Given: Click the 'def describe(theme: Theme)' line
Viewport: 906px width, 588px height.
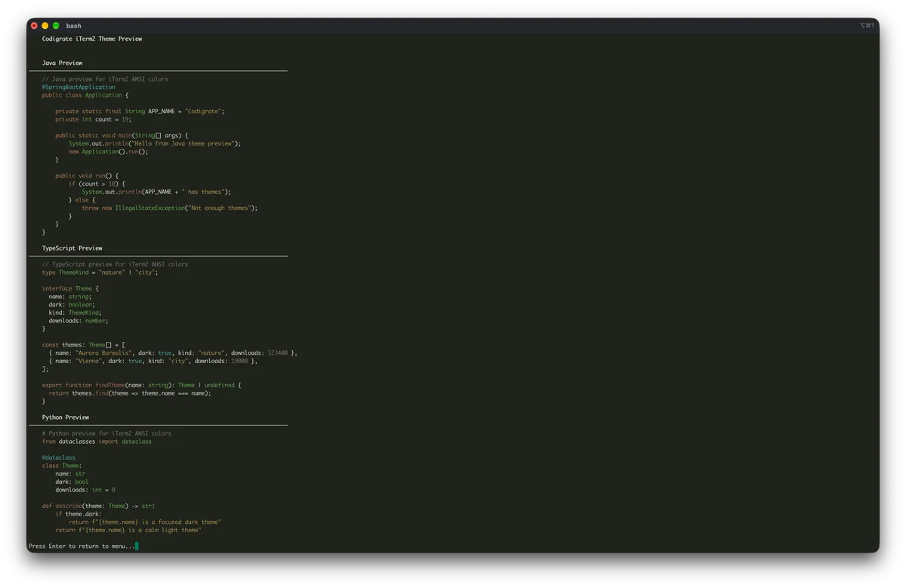Looking at the screenshot, I should [98, 506].
